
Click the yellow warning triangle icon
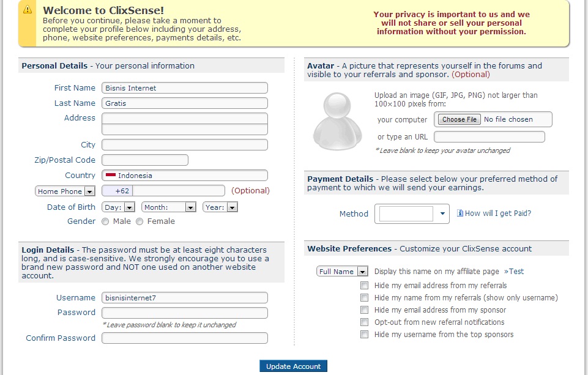pyautogui.click(x=28, y=10)
